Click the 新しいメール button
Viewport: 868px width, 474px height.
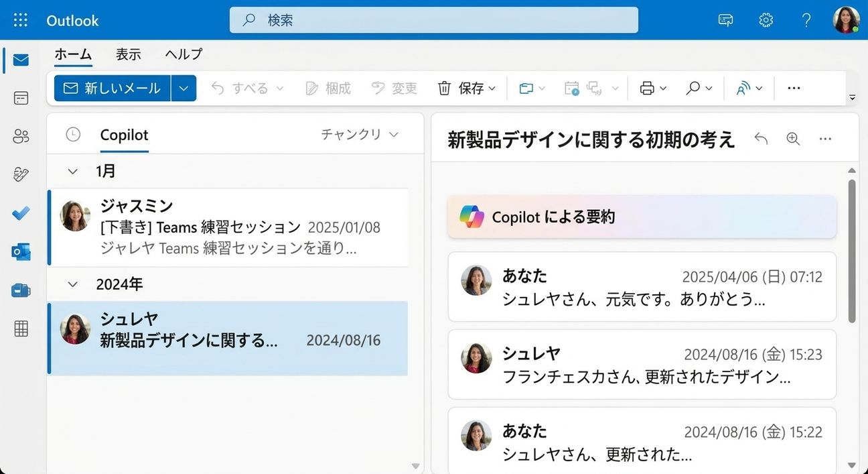[113, 88]
